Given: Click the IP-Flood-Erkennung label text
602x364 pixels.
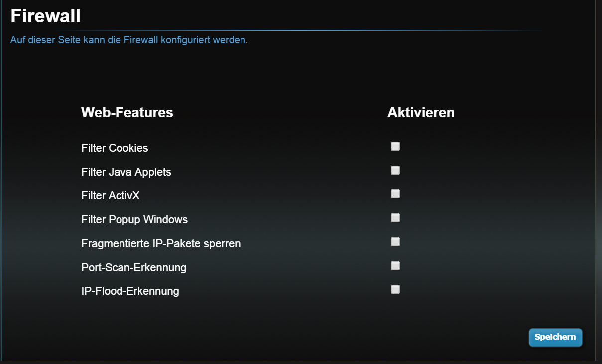Looking at the screenshot, I should click(x=130, y=291).
